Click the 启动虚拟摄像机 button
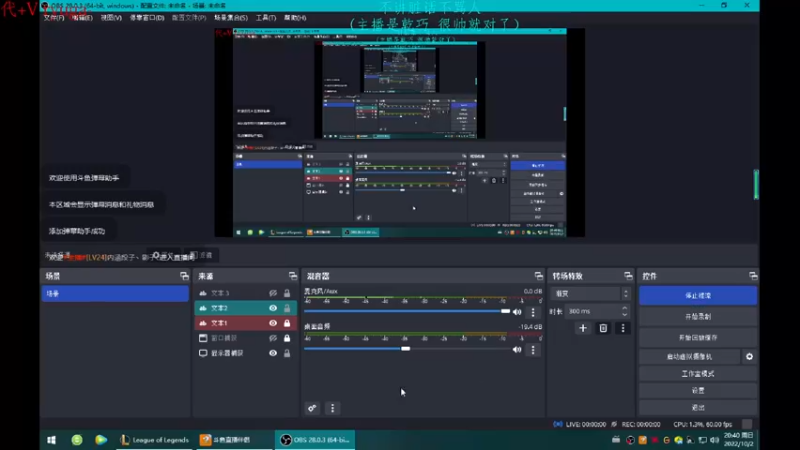The image size is (800, 450). point(689,357)
